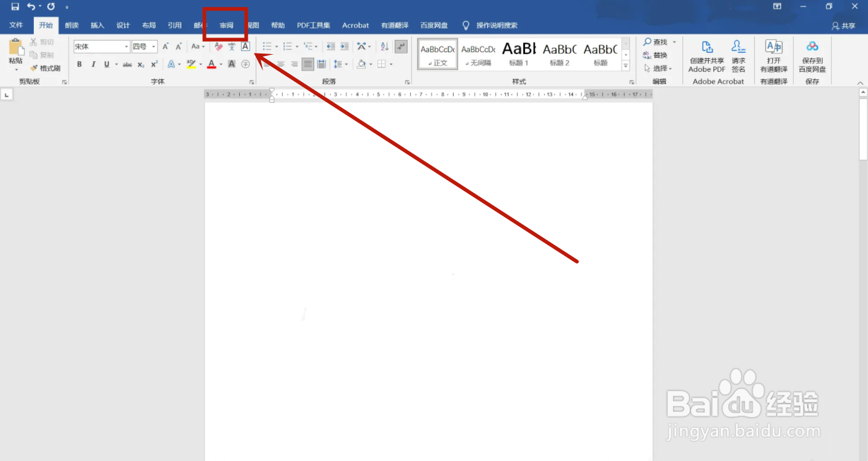Viewport: 868px width, 461px height.
Task: Expand bullet list dropdown arrow
Action: click(277, 47)
